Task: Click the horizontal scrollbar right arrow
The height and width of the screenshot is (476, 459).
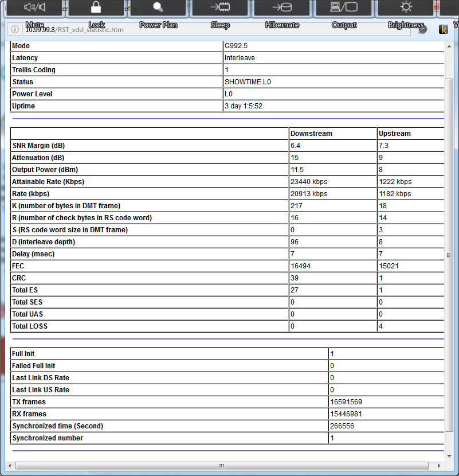Action: point(439,466)
